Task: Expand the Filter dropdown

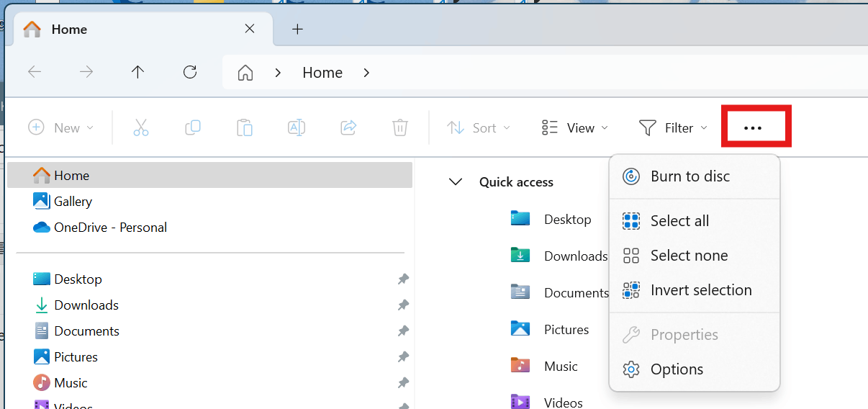Action: point(673,128)
